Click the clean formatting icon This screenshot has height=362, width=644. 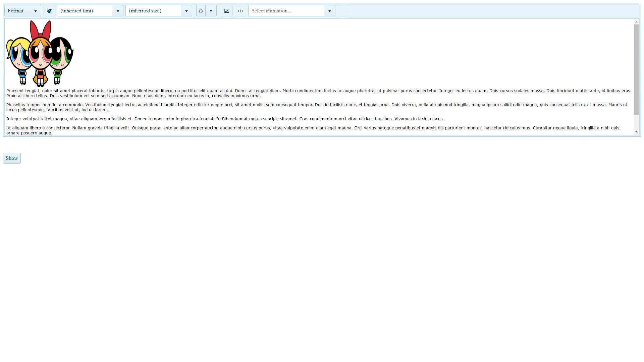pos(49,11)
